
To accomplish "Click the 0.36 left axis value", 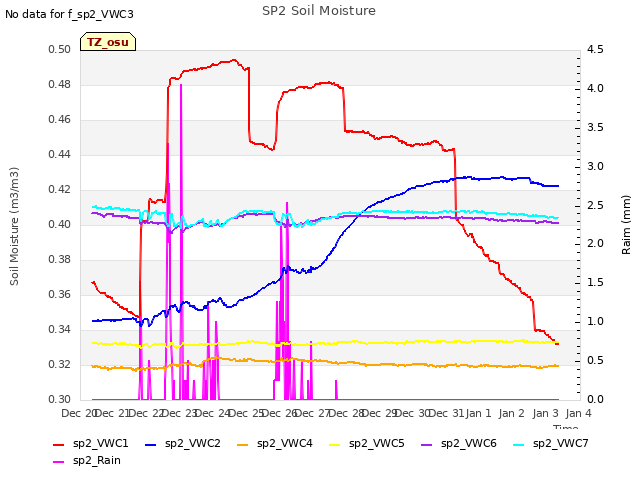I will coord(60,295).
